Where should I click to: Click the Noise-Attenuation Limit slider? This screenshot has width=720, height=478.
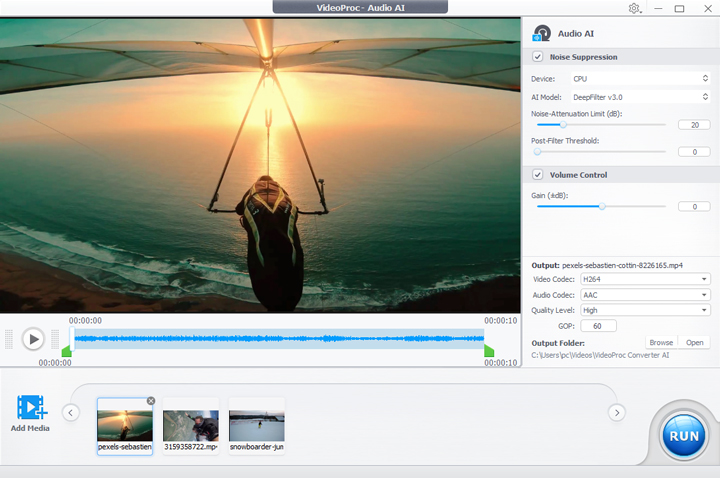(x=600, y=125)
